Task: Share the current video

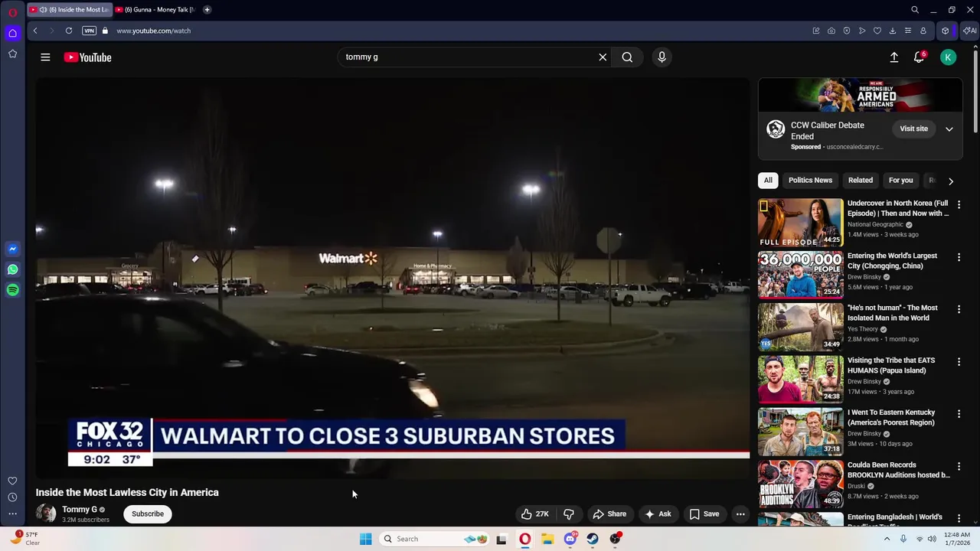Action: pos(609,514)
